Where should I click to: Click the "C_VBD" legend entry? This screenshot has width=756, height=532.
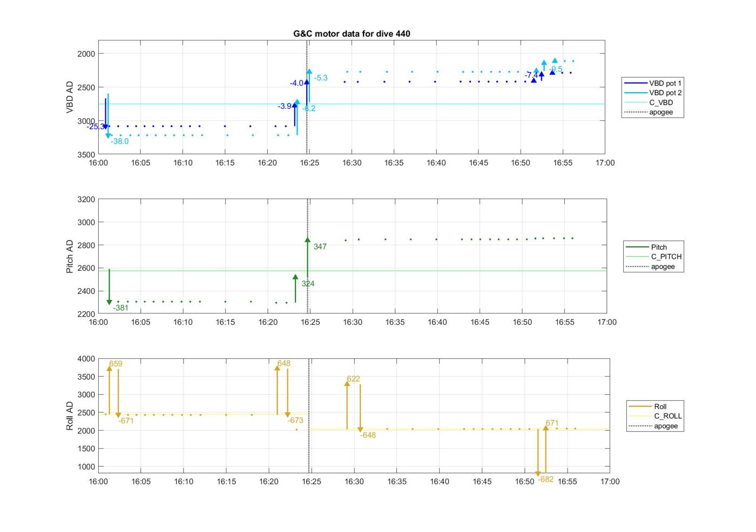click(x=649, y=103)
